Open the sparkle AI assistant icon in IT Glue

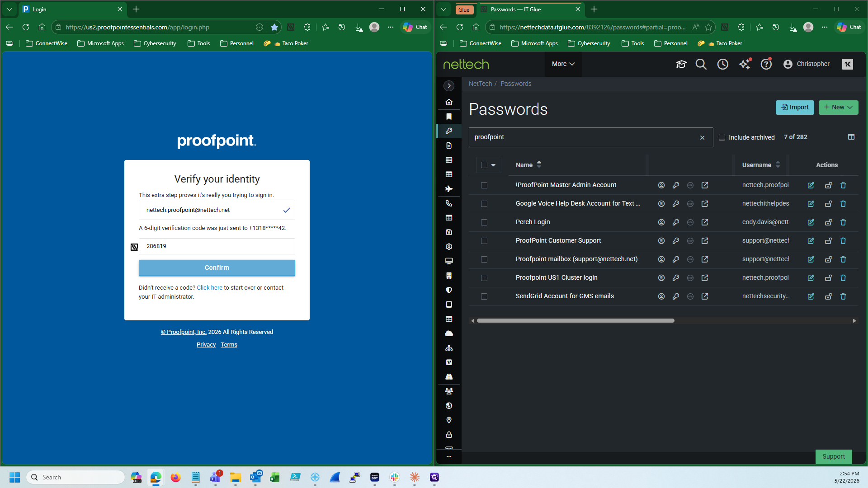click(x=745, y=64)
